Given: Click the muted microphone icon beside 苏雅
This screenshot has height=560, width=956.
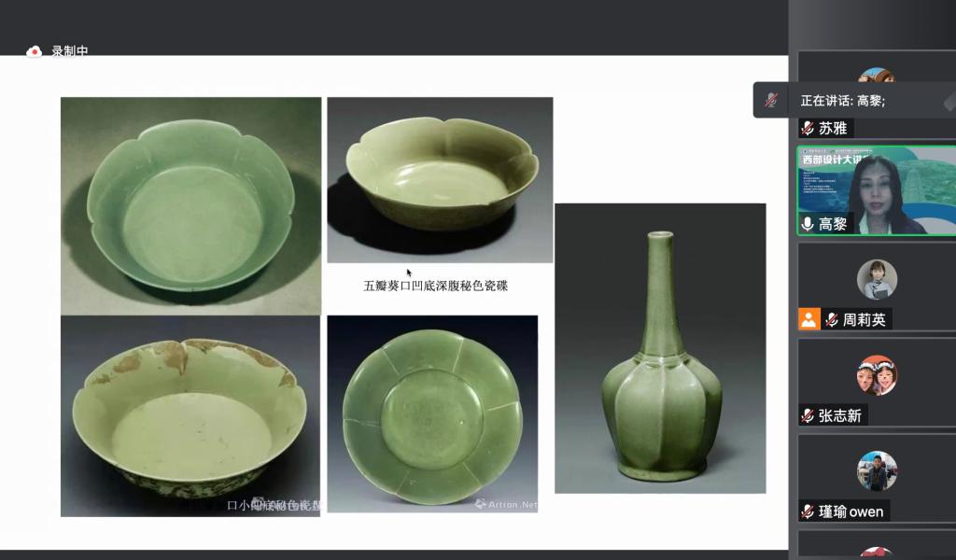Looking at the screenshot, I should (x=808, y=128).
